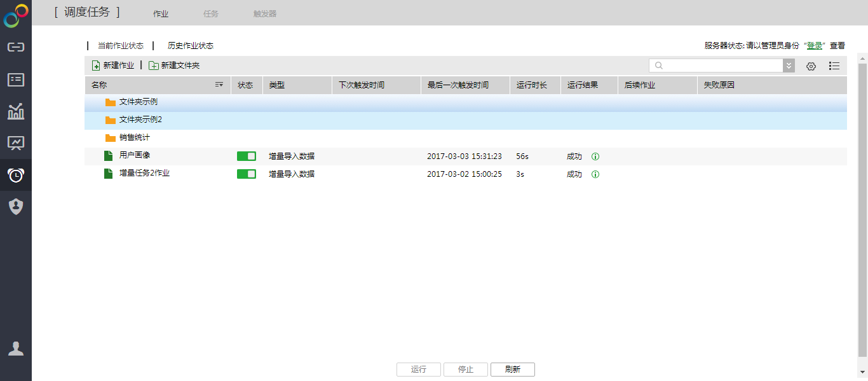Switch to the 任务 tab
This screenshot has height=381, width=868.
210,13
